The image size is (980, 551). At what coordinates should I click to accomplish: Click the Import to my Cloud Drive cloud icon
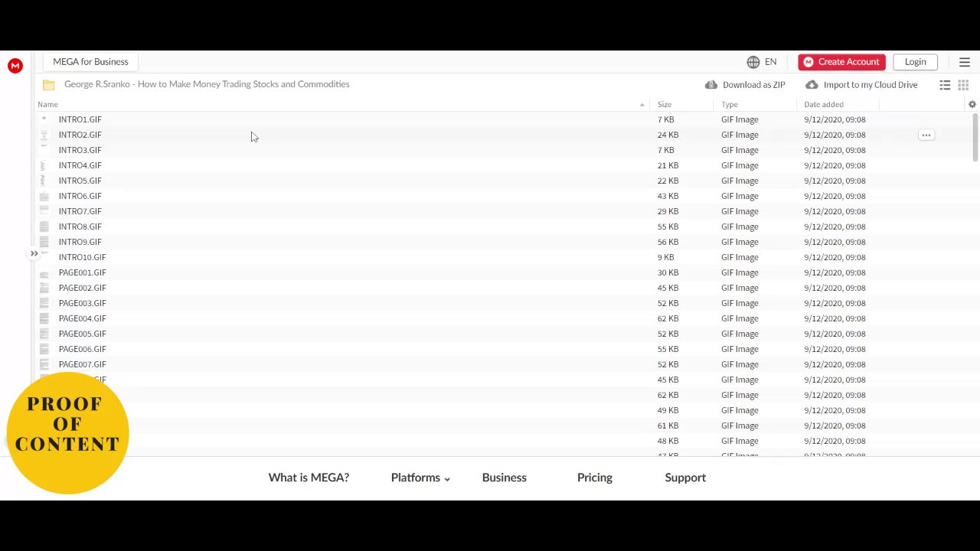pyautogui.click(x=812, y=85)
